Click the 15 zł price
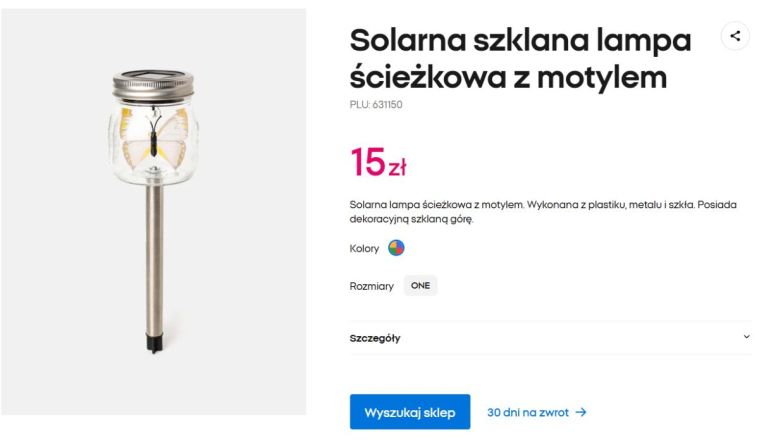 coord(378,162)
